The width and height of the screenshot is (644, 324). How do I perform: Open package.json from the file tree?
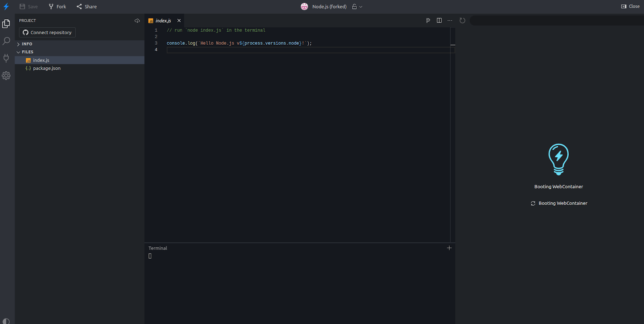80,68
